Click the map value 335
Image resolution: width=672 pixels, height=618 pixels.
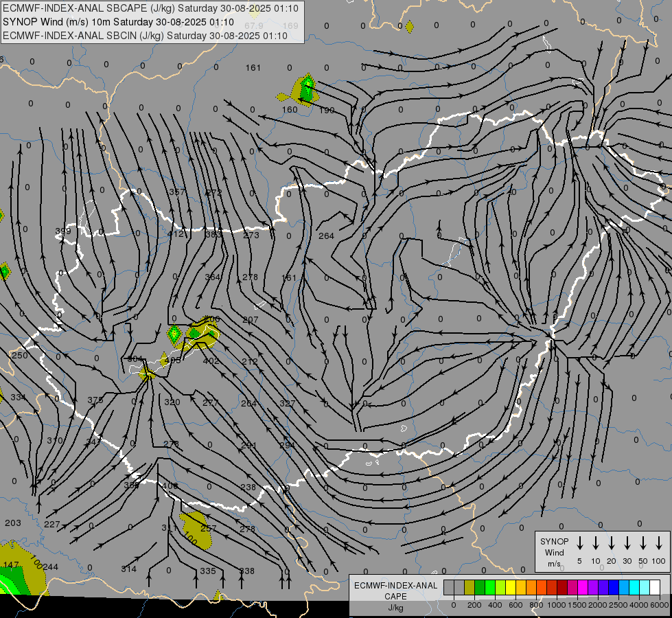208,571
